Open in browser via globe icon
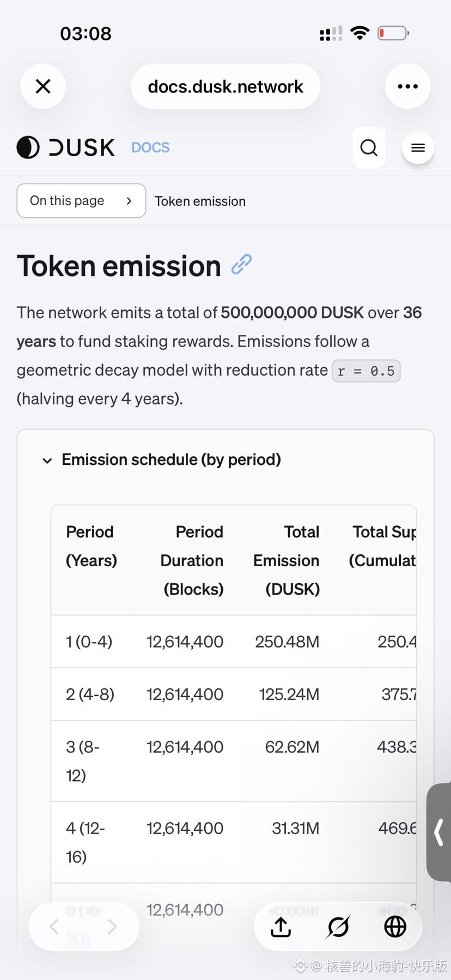 [395, 927]
